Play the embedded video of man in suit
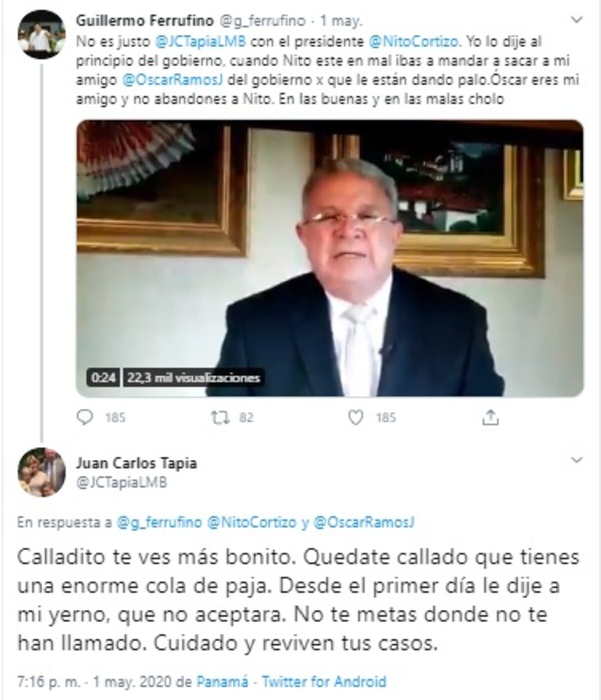This screenshot has height=700, width=601. (x=330, y=258)
